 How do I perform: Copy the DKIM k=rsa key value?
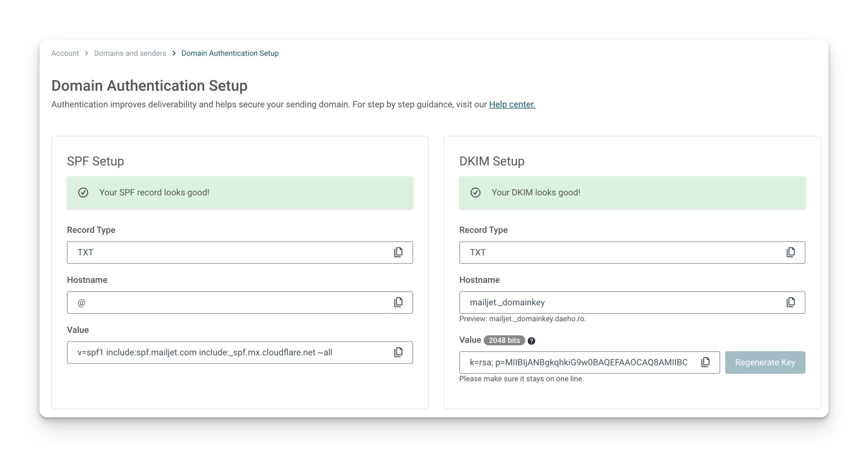click(x=705, y=362)
